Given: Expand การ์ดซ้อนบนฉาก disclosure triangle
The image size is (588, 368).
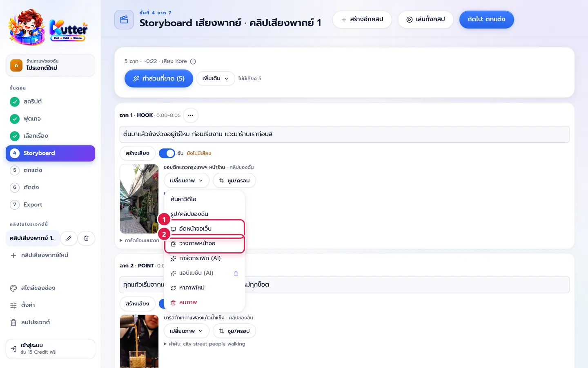Looking at the screenshot, I should [121, 240].
